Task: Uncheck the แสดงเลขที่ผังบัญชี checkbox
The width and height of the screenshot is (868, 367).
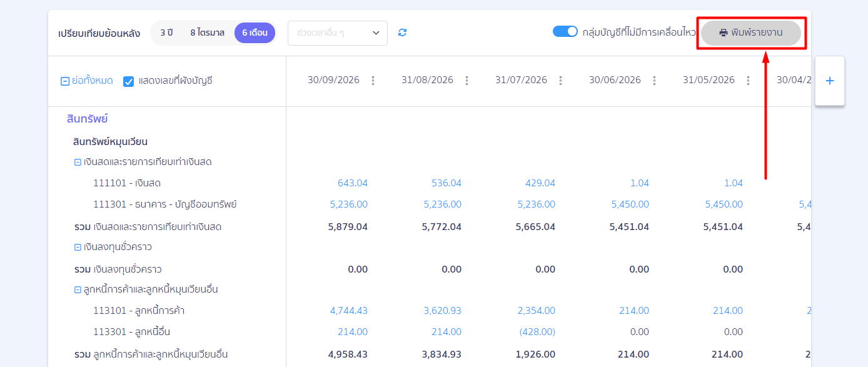Action: coord(129,81)
